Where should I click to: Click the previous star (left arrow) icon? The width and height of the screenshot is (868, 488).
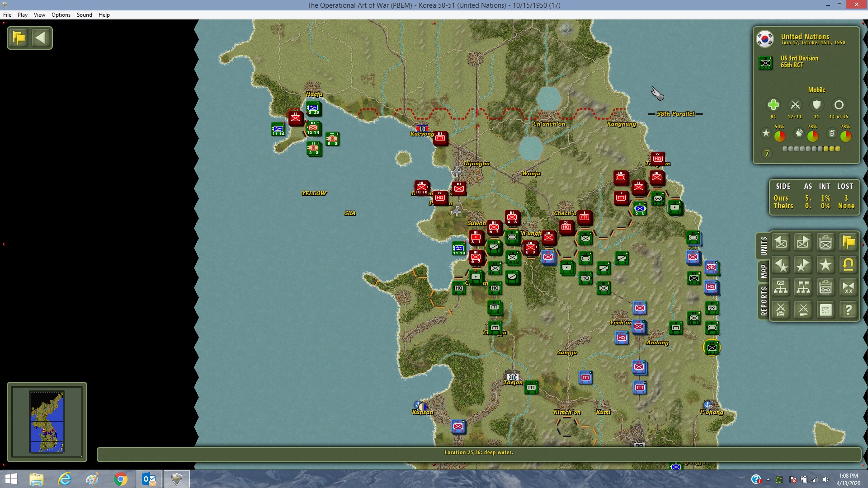click(781, 265)
